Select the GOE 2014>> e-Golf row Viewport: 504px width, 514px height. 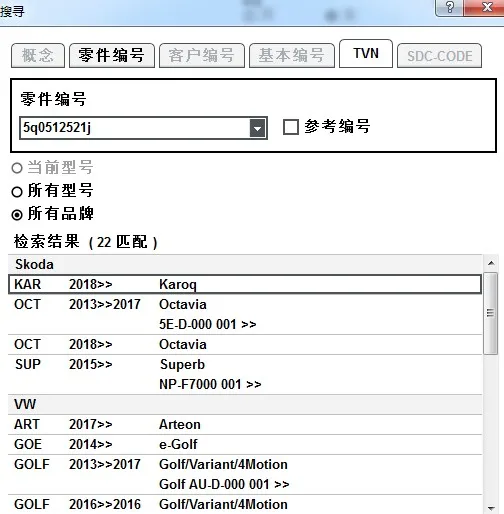click(245, 444)
